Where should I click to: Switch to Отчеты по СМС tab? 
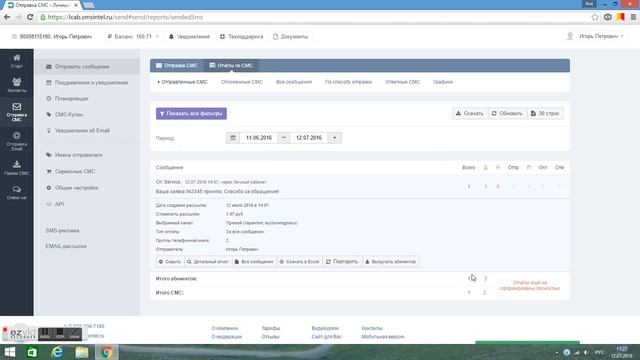231,65
